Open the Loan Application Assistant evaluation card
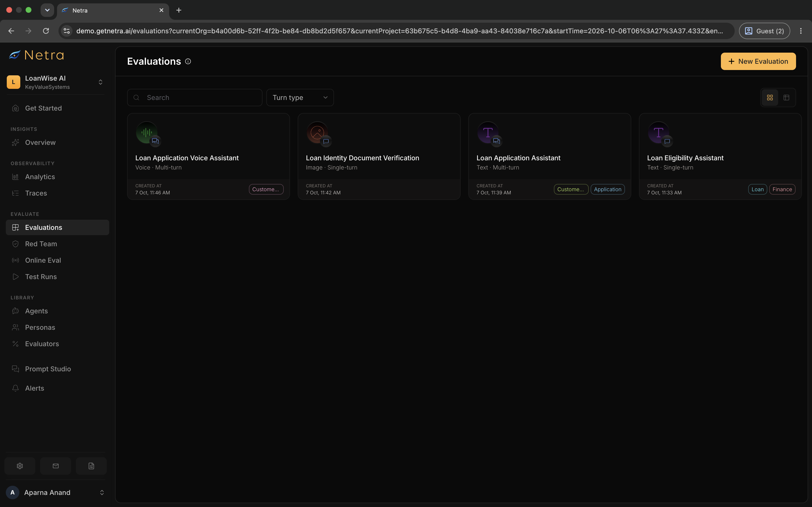This screenshot has height=507, width=812. pyautogui.click(x=550, y=157)
